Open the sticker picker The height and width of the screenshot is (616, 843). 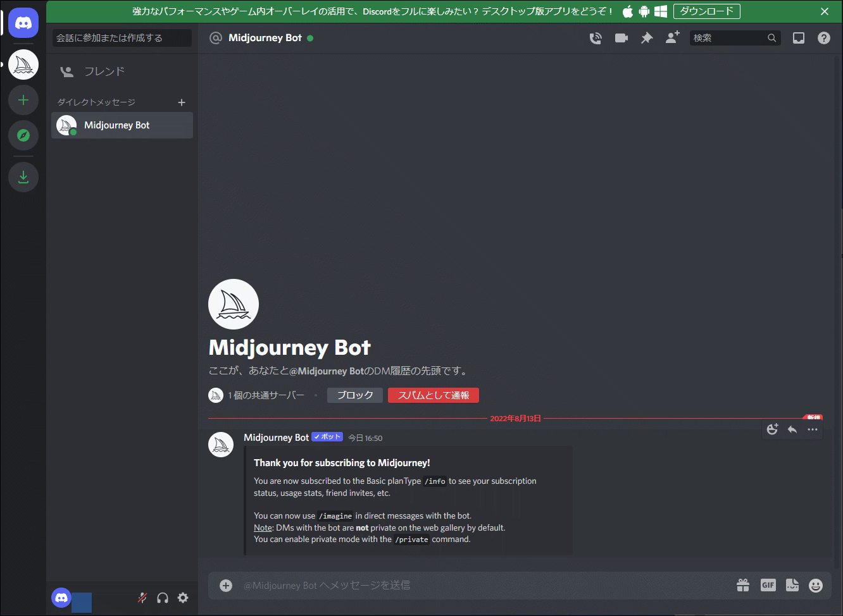click(792, 586)
